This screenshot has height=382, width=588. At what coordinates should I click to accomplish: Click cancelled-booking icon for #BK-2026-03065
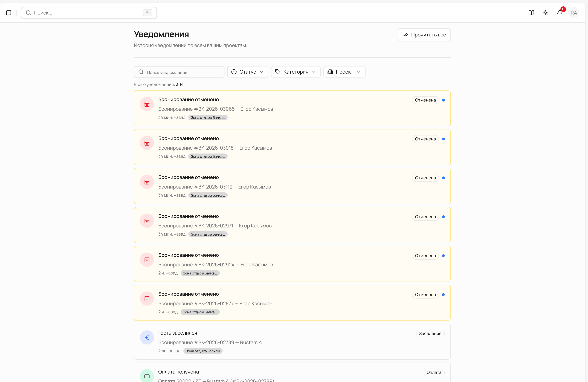tap(147, 104)
